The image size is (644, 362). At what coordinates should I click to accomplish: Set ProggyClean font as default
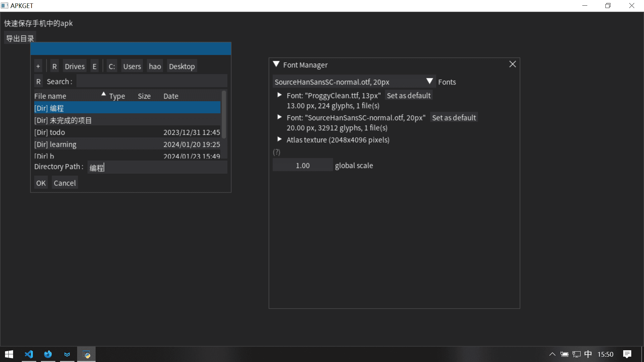[409, 96]
